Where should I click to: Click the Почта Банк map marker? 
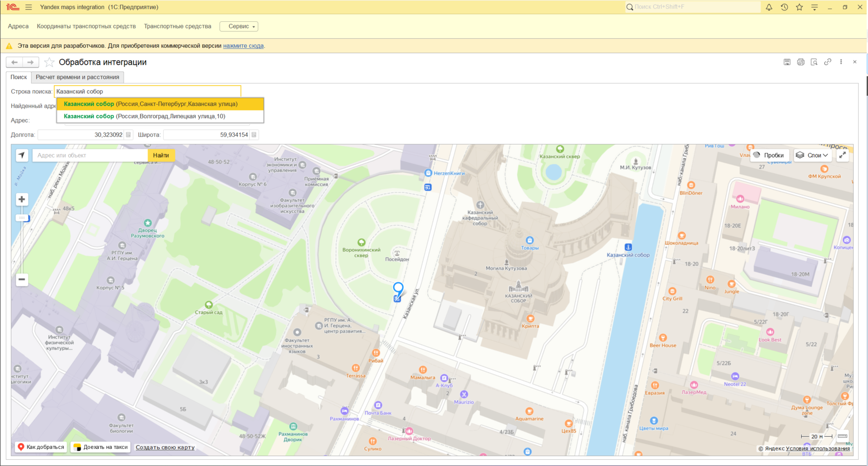point(378,406)
